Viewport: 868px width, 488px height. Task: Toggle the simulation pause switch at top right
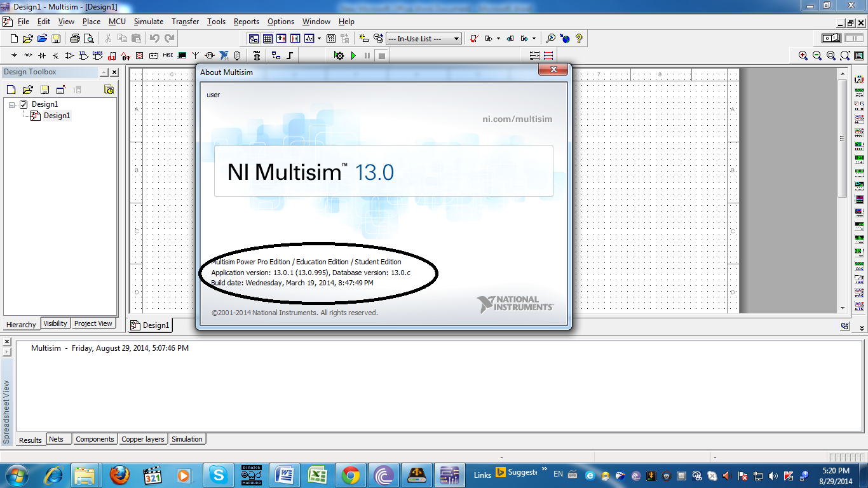tap(853, 39)
